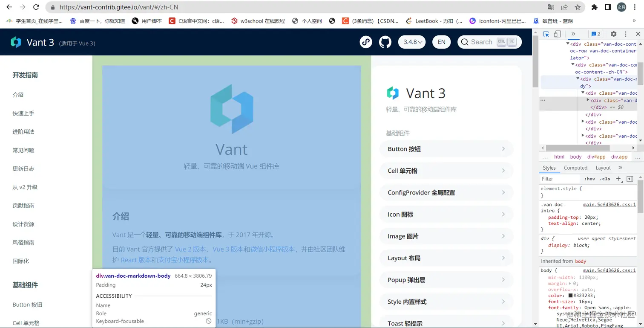Toggle the inspect element picker in DevTools
This screenshot has width=644, height=328.
coord(546,34)
